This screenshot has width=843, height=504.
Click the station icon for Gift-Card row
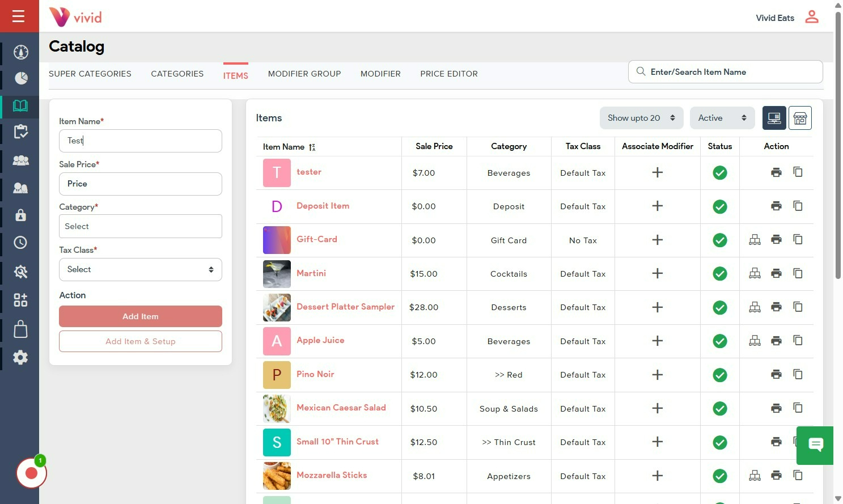tap(755, 240)
